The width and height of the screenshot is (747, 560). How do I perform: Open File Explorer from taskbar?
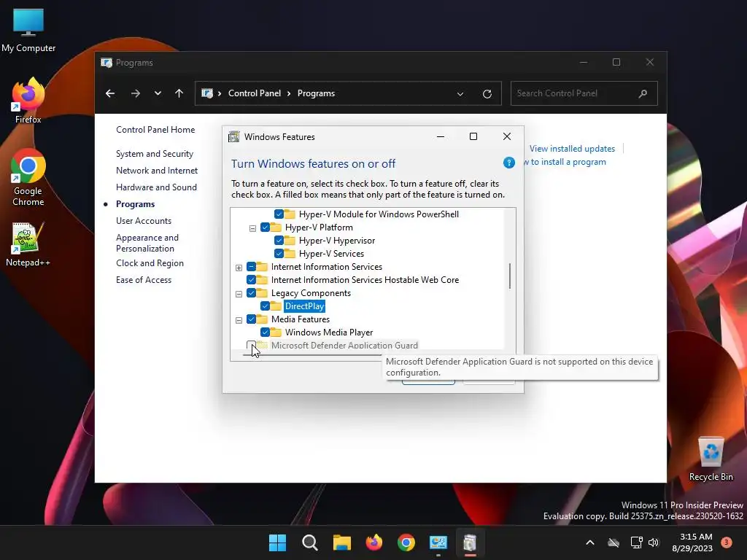coord(341,542)
